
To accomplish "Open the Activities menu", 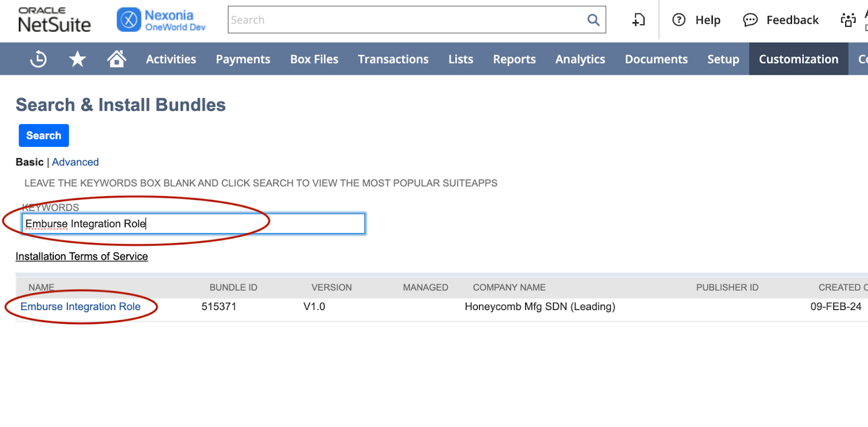I will click(x=171, y=59).
